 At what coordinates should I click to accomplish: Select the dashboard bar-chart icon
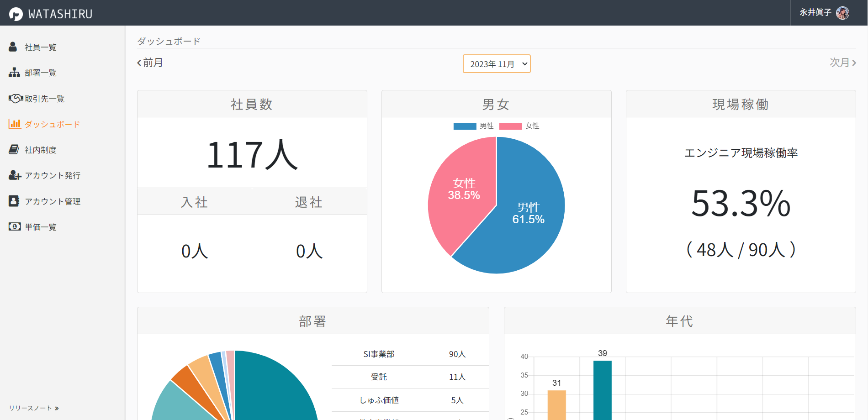(15, 124)
